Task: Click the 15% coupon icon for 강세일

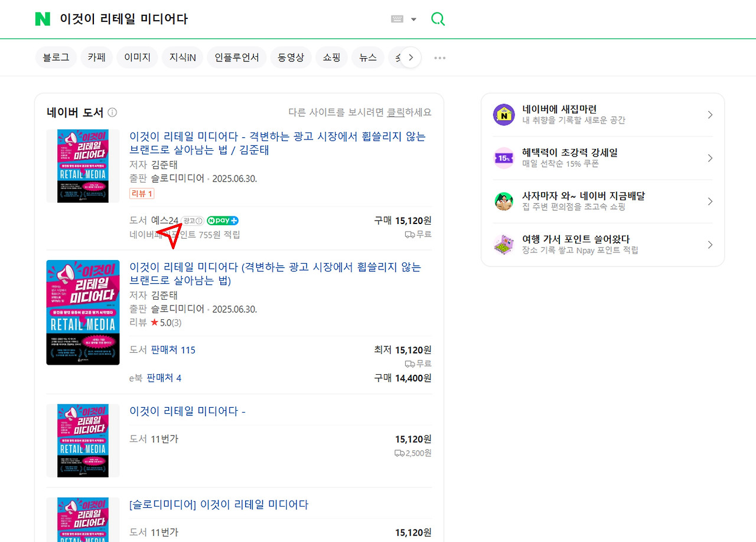Action: point(504,158)
